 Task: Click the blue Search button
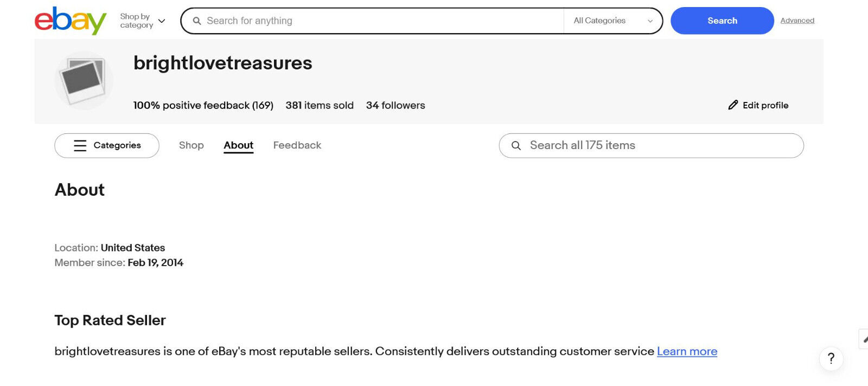pyautogui.click(x=722, y=21)
